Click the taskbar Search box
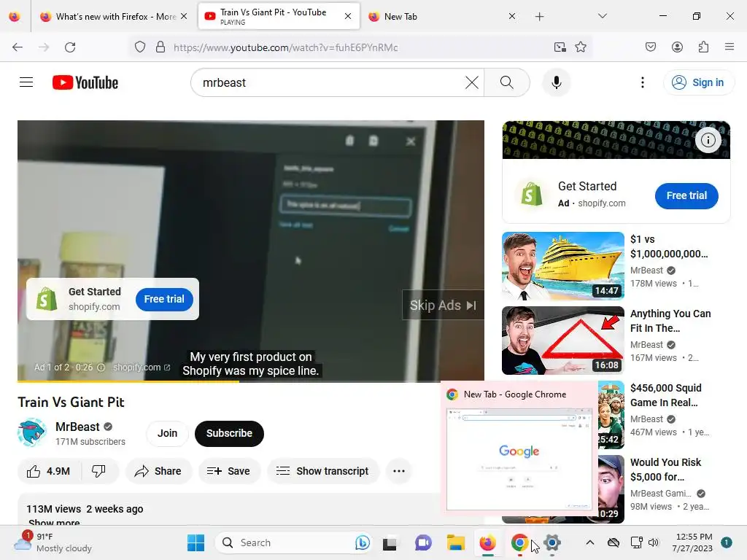The width and height of the screenshot is (747, 560). point(293,542)
